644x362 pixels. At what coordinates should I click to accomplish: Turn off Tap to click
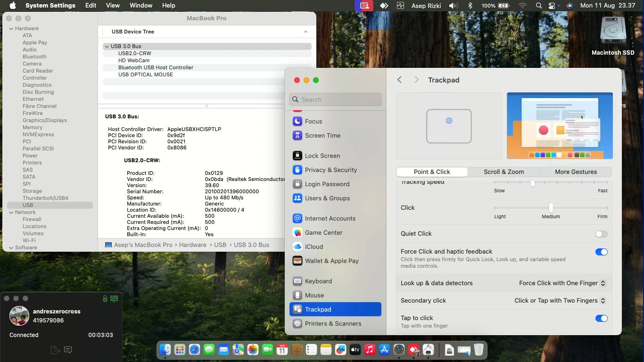pyautogui.click(x=601, y=319)
